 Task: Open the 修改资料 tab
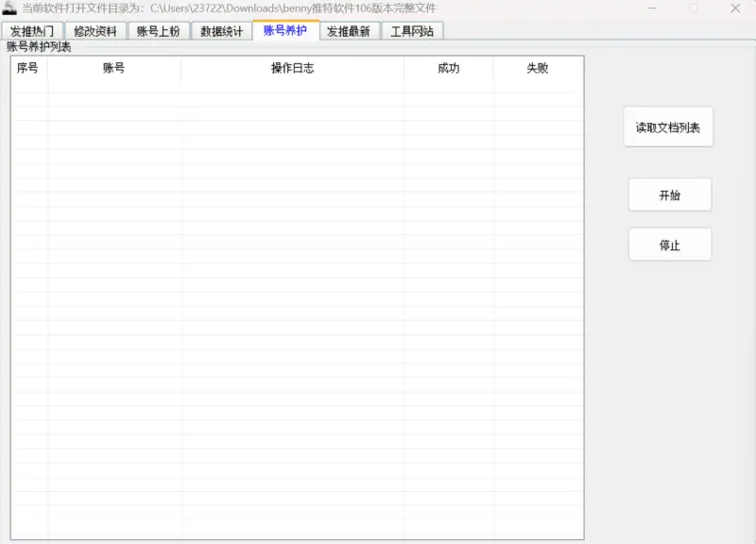(x=95, y=31)
